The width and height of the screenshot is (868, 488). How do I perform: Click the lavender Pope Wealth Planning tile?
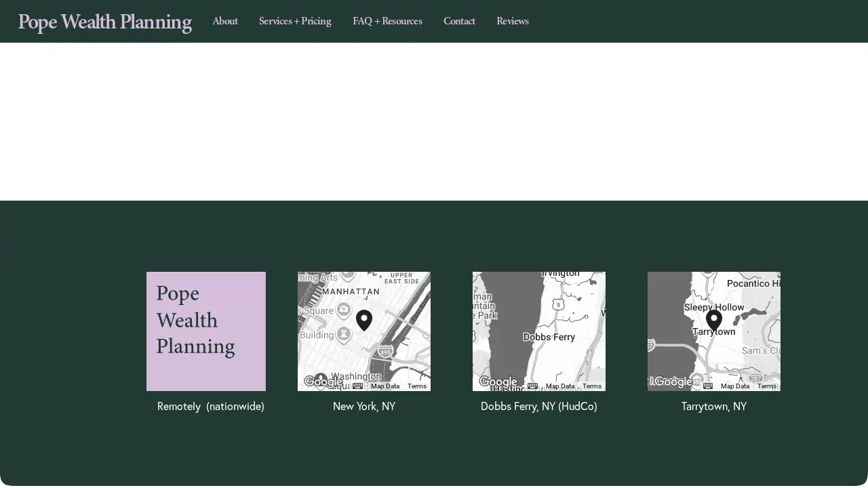206,331
